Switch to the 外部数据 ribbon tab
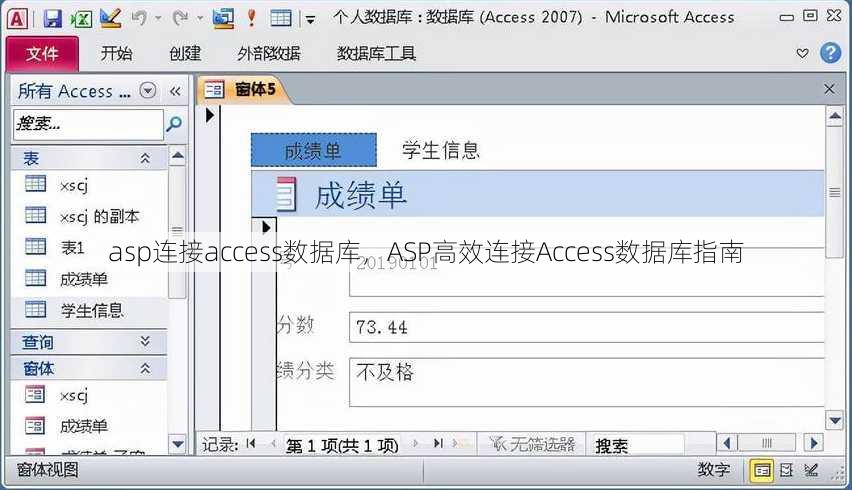The width and height of the screenshot is (852, 490). click(269, 53)
